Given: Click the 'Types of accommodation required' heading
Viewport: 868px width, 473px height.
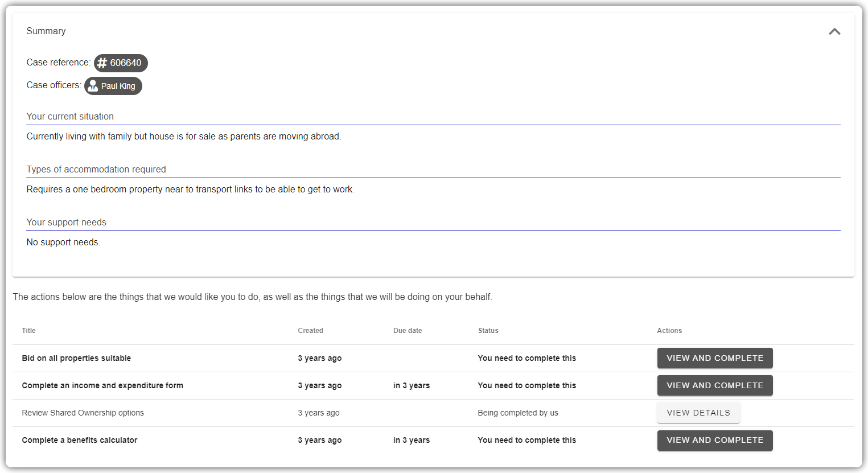Looking at the screenshot, I should [x=96, y=169].
